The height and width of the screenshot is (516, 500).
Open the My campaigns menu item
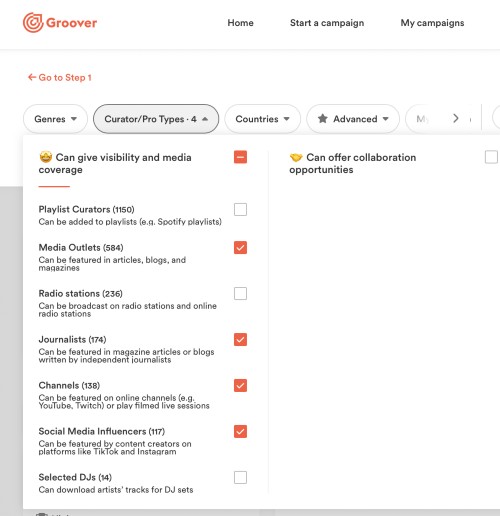(x=432, y=23)
